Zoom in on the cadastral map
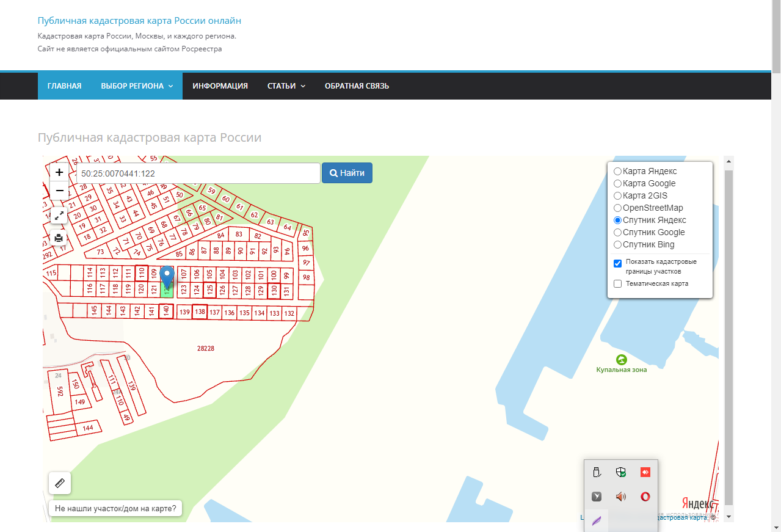 [59, 172]
